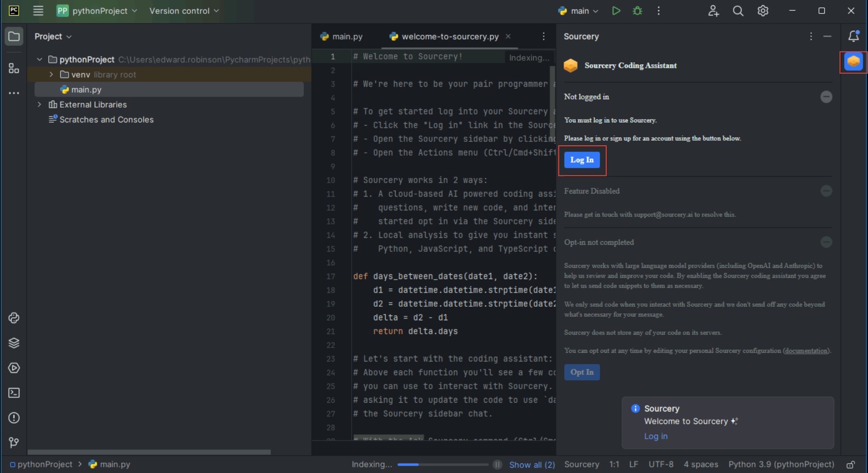
Task: Click Show all (2) background tasks
Action: [x=532, y=465]
